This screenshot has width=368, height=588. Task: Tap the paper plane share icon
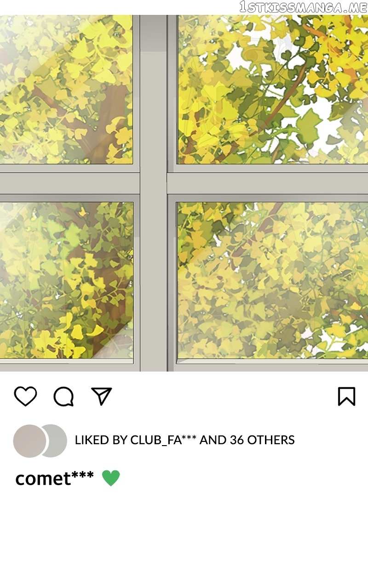(x=102, y=396)
